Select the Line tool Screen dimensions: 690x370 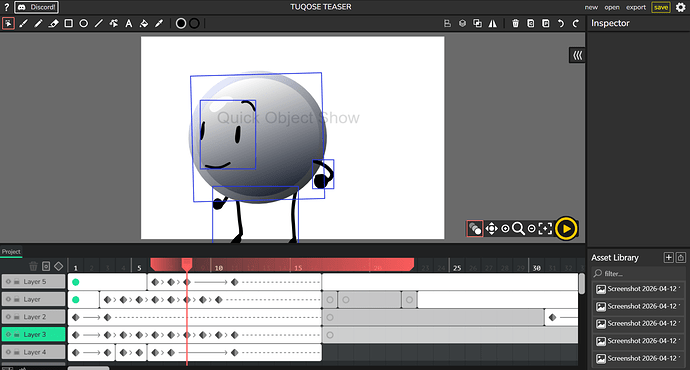99,23
